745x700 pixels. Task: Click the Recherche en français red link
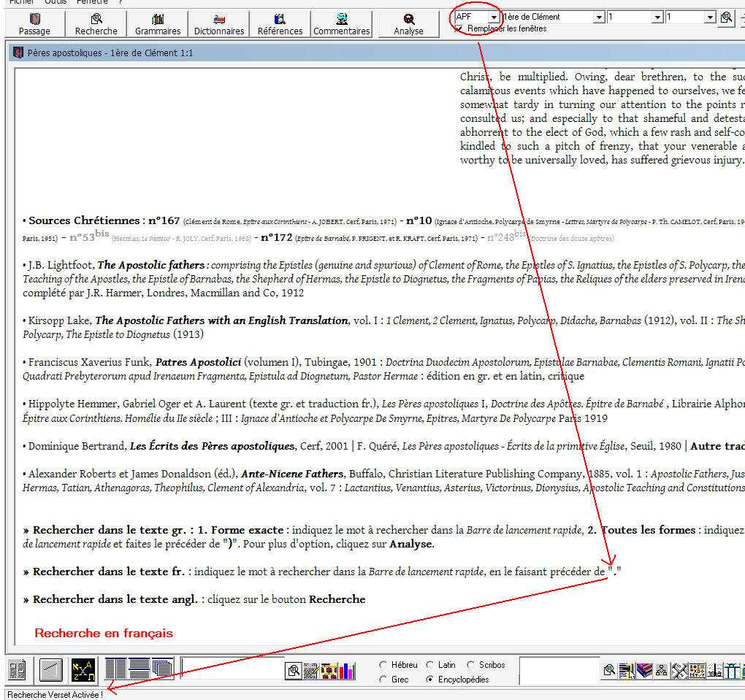[104, 634]
